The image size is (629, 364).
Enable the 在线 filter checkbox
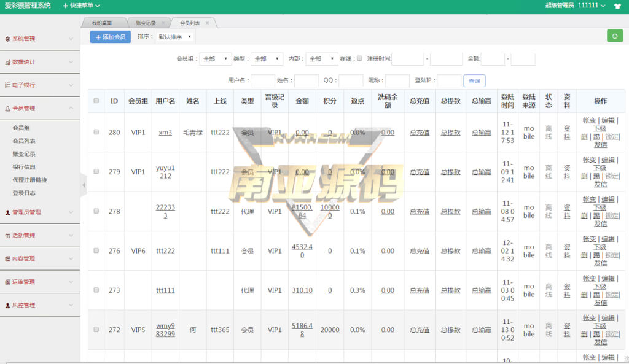click(359, 58)
